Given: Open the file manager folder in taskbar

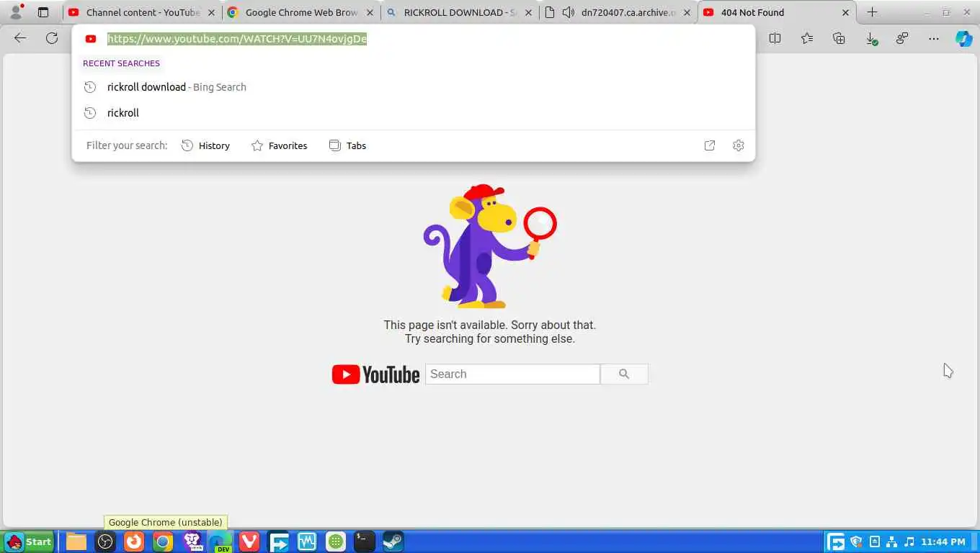Looking at the screenshot, I should coord(76,541).
